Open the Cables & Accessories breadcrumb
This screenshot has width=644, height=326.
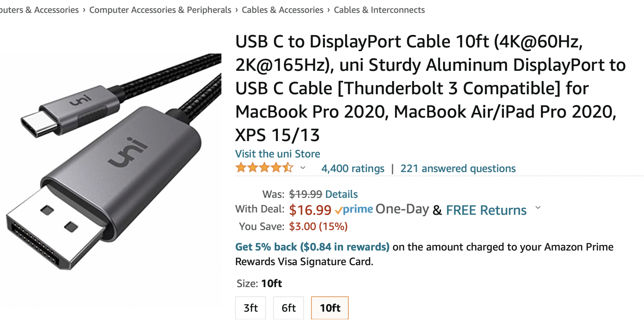tap(282, 10)
